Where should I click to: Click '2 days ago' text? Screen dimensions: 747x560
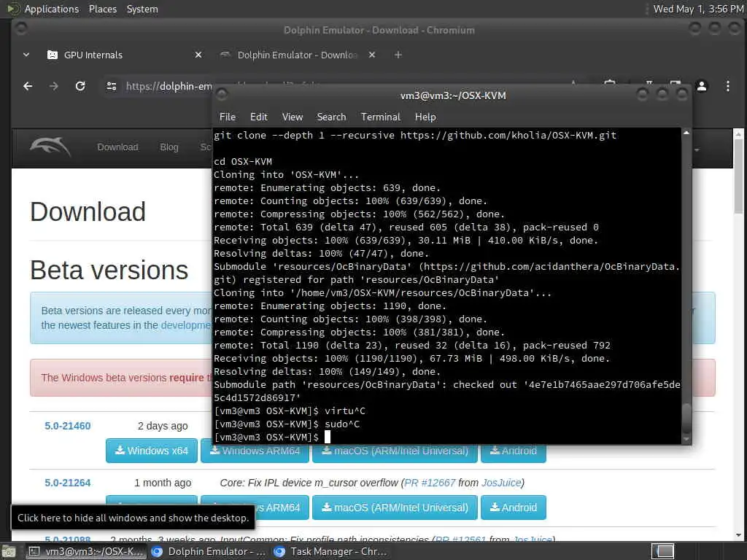click(x=163, y=426)
